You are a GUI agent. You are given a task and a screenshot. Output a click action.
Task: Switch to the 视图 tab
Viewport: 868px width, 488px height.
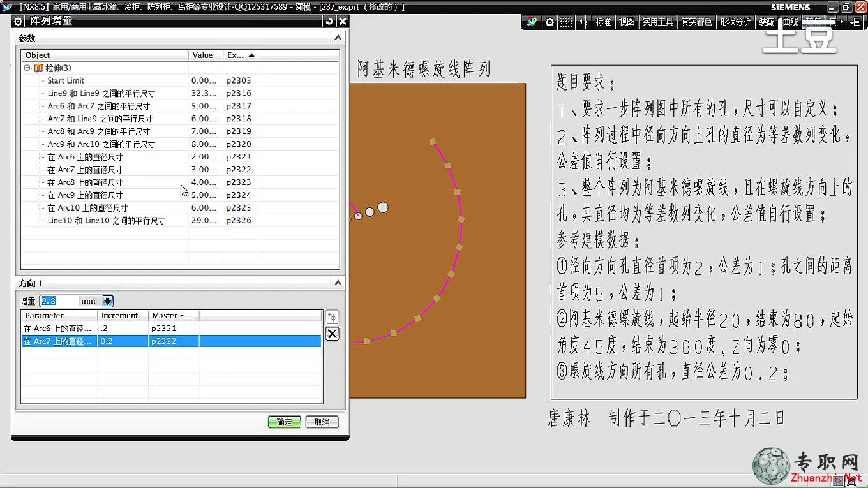tap(627, 22)
